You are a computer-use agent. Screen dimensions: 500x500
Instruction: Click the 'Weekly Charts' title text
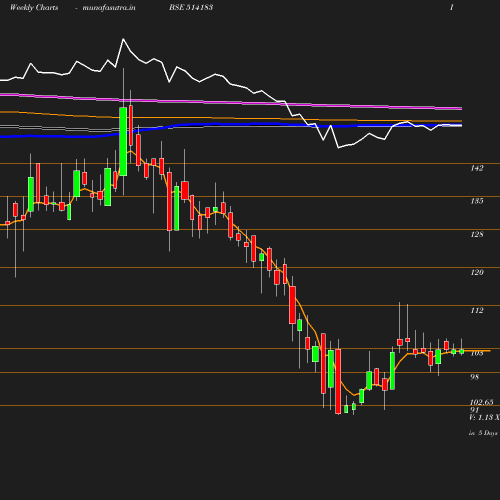[x=34, y=7]
